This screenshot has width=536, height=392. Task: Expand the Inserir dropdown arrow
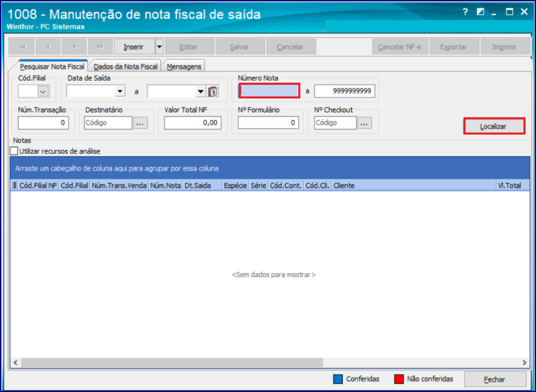pyautogui.click(x=159, y=47)
